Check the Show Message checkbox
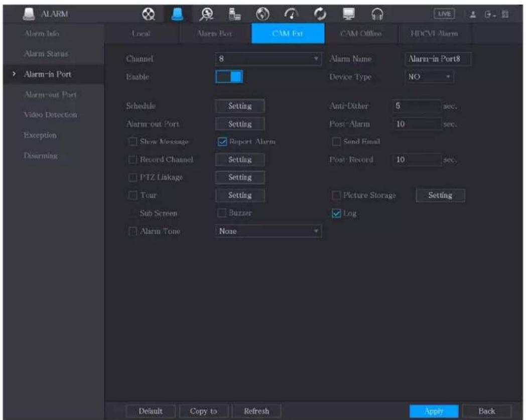Viewport: 526px width, 420px height. 133,142
